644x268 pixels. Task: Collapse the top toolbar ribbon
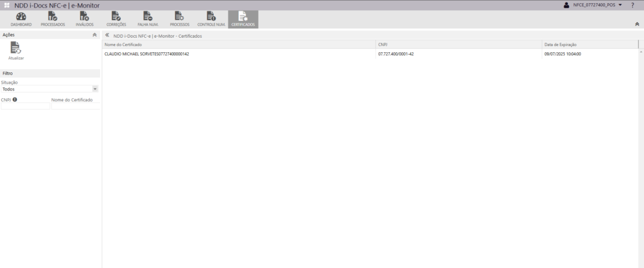(x=636, y=23)
